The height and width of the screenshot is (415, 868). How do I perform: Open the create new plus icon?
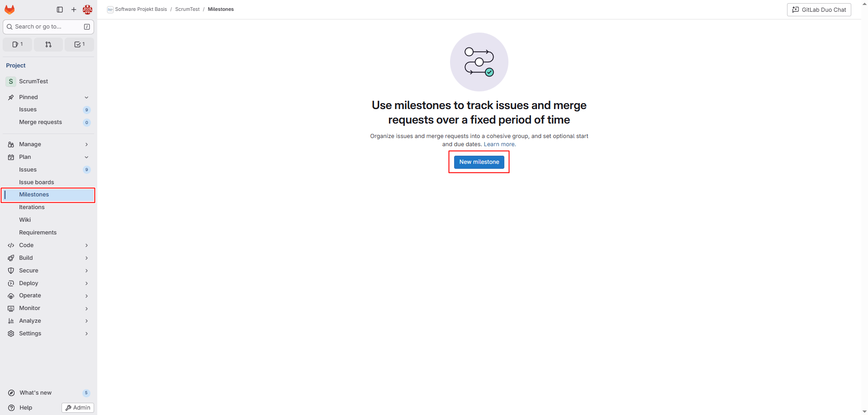click(x=74, y=10)
